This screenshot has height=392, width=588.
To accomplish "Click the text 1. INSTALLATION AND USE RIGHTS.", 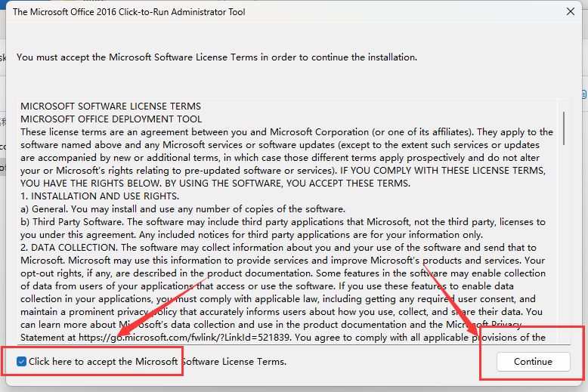I will [x=100, y=196].
